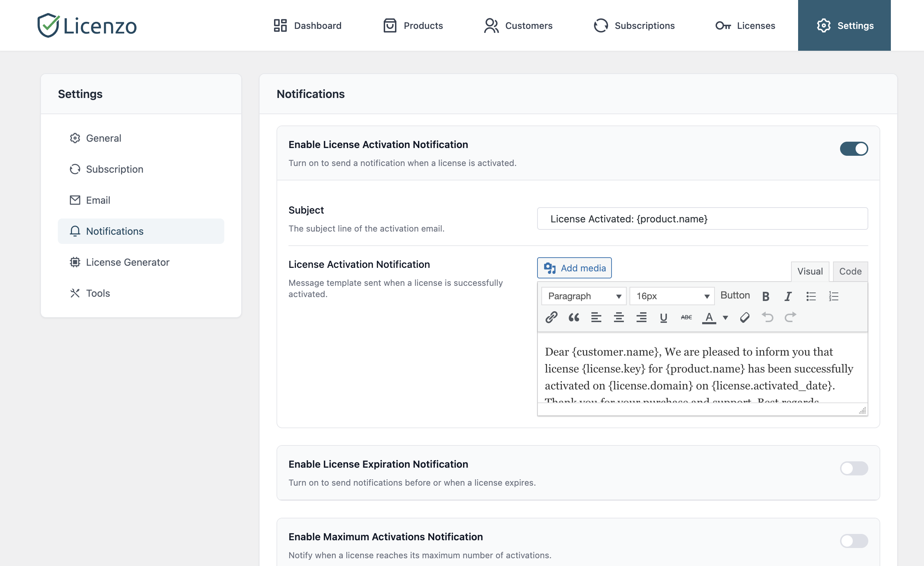Open the License Generator settings
Image resolution: width=924 pixels, height=566 pixels.
[128, 262]
